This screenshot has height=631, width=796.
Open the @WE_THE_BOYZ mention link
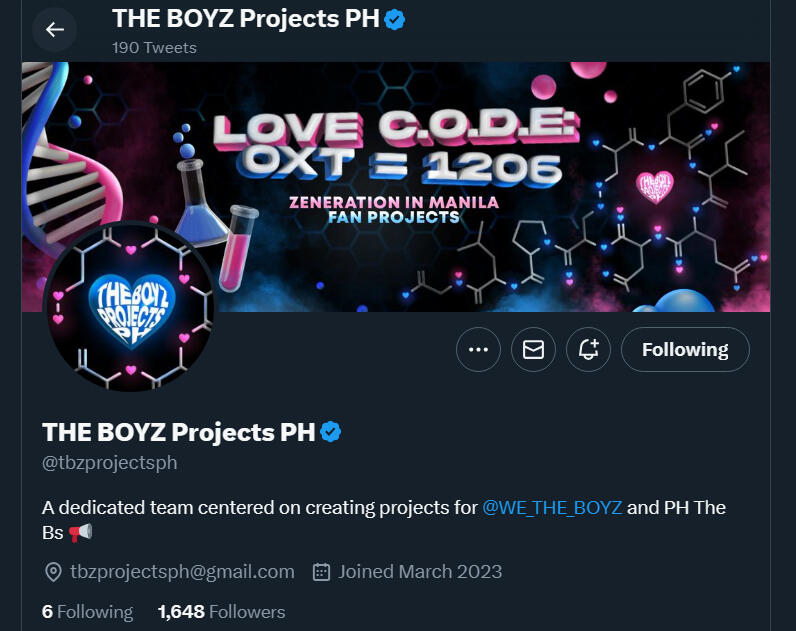(552, 507)
